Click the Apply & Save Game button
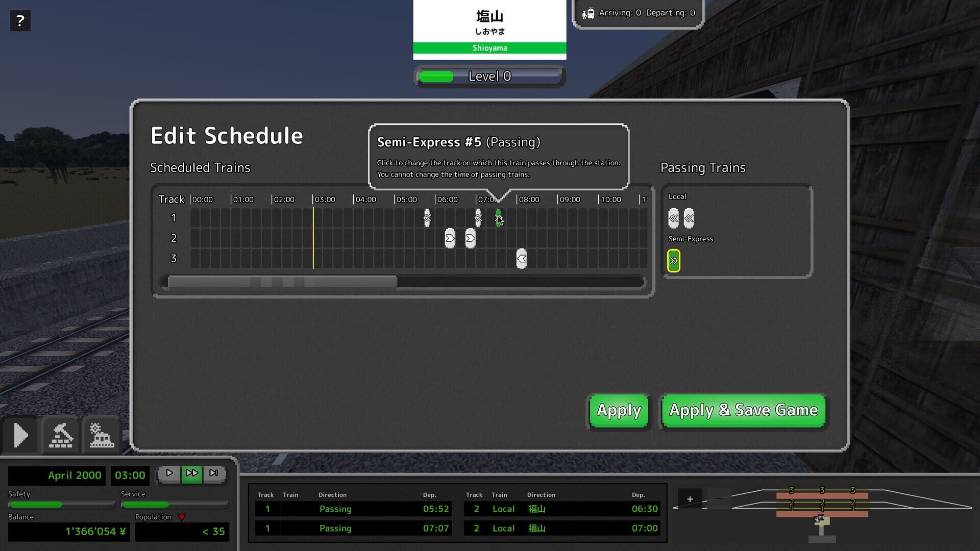 pos(743,410)
